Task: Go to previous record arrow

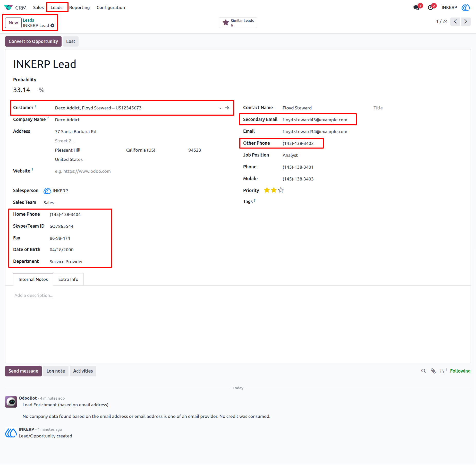Action: [x=455, y=21]
